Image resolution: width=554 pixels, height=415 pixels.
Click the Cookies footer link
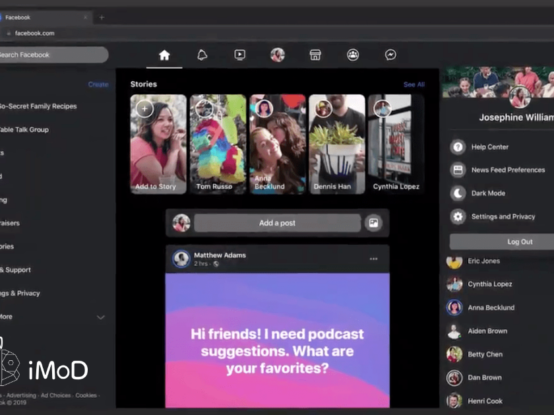pyautogui.click(x=86, y=395)
